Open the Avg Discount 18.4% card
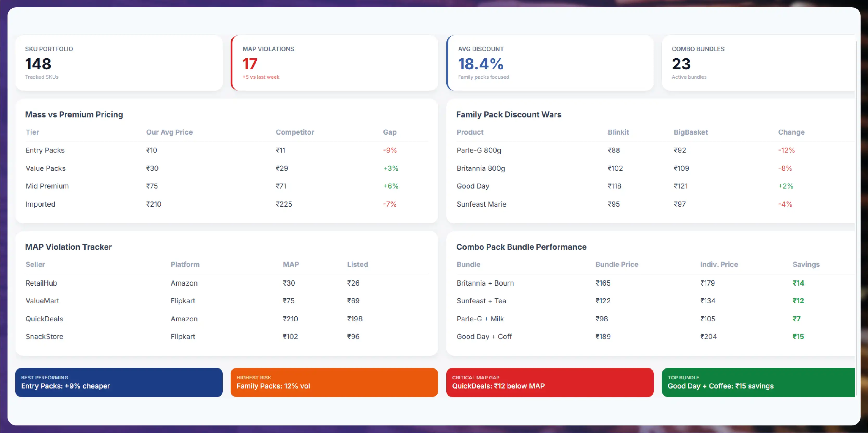The height and width of the screenshot is (433, 868). [x=550, y=63]
